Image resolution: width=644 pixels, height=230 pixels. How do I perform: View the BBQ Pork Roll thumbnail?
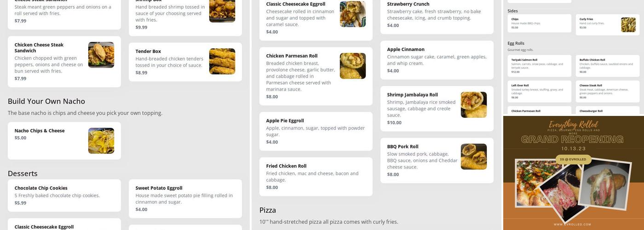pos(474,156)
